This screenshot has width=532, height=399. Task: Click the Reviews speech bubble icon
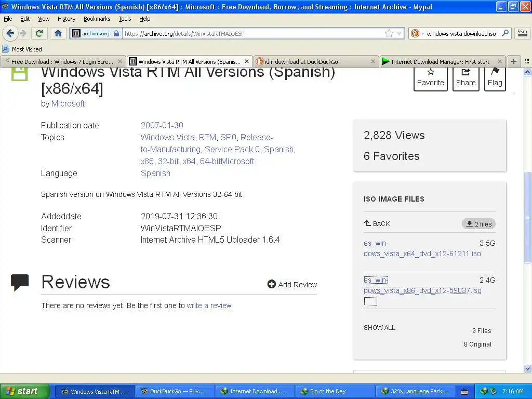[20, 282]
